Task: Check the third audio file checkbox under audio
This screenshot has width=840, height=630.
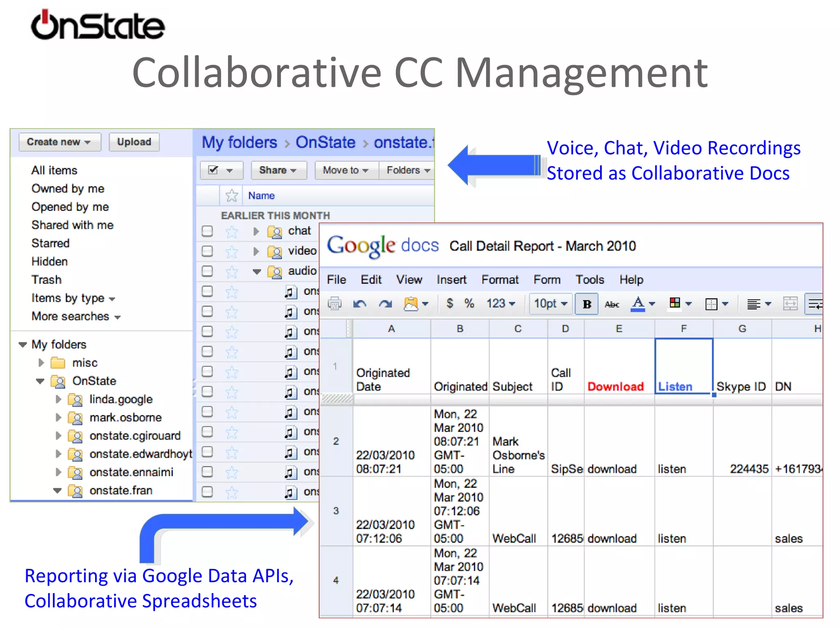Action: pos(207,331)
